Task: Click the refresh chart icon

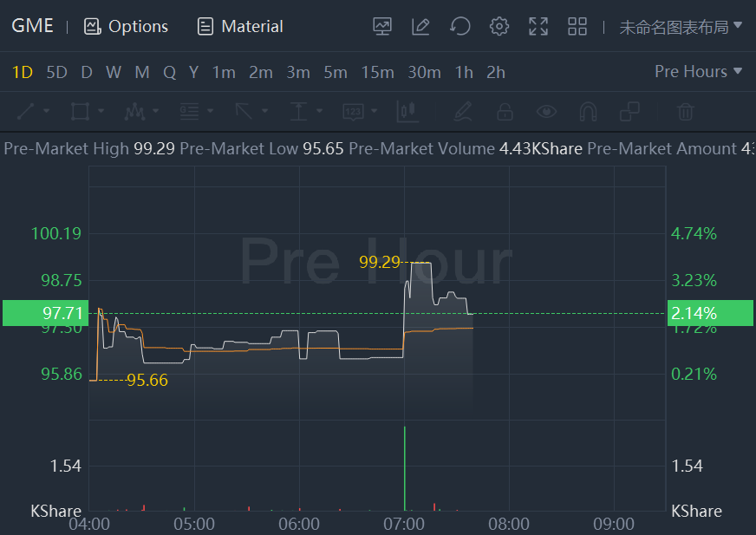Action: [x=460, y=26]
